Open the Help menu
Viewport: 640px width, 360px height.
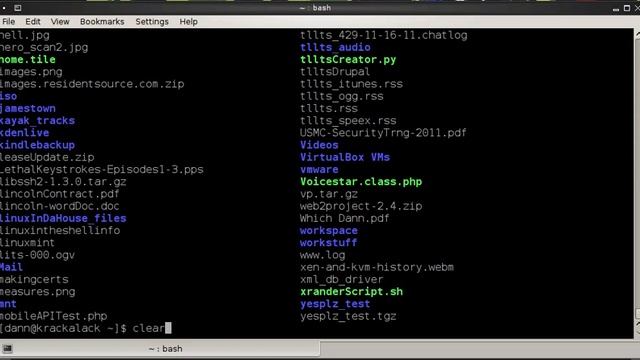(x=189, y=22)
